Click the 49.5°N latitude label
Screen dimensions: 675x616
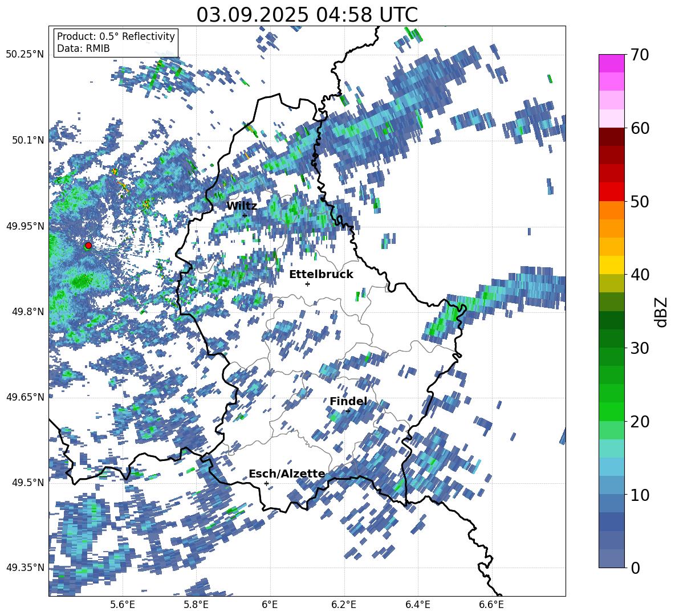click(27, 483)
